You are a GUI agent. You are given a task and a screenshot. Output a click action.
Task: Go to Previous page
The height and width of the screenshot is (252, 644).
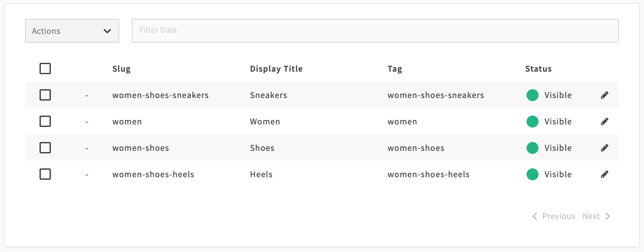(x=558, y=216)
